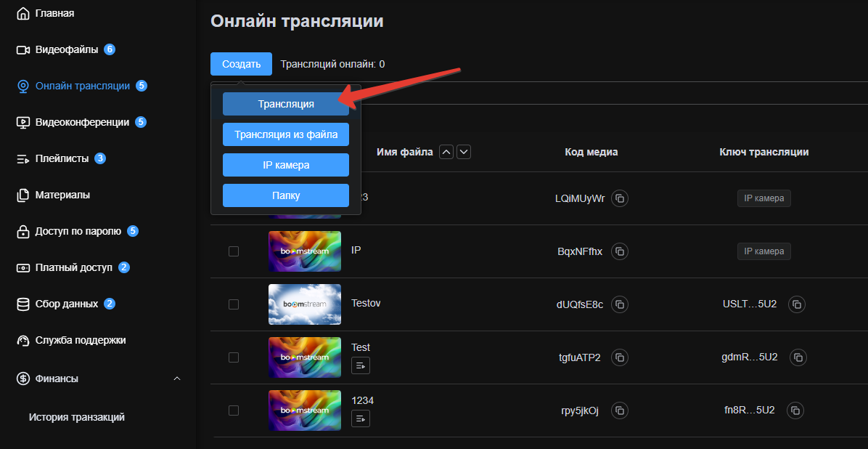Click the Платный доступ money icon
The height and width of the screenshot is (449, 868).
pos(22,268)
